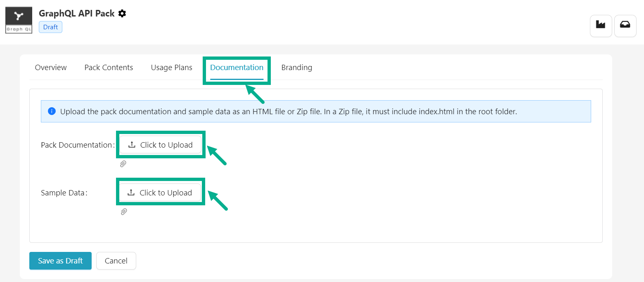Open the Pack Contents tab
This screenshot has height=282, width=644.
tap(109, 67)
